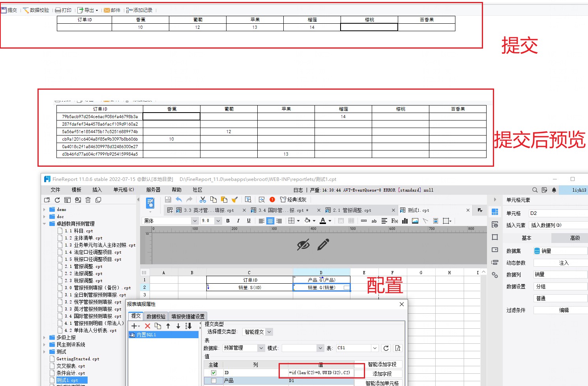Click the 经典浅灰 theme button
Image resolution: width=588 pixels, height=386 pixels.
coord(293,200)
